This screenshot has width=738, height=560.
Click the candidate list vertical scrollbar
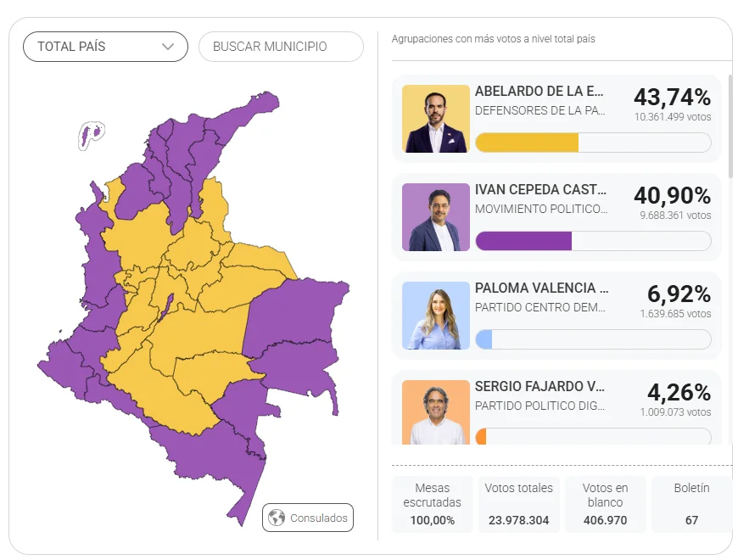click(730, 126)
